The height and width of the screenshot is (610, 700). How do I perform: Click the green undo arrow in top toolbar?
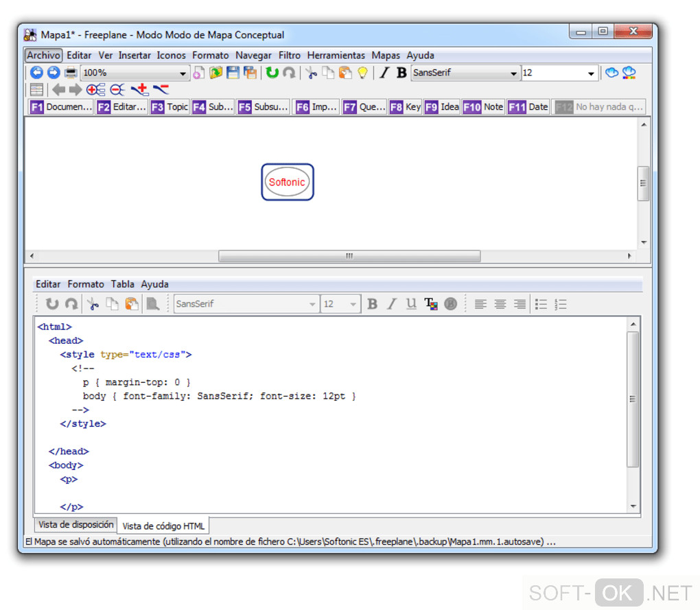pyautogui.click(x=272, y=73)
